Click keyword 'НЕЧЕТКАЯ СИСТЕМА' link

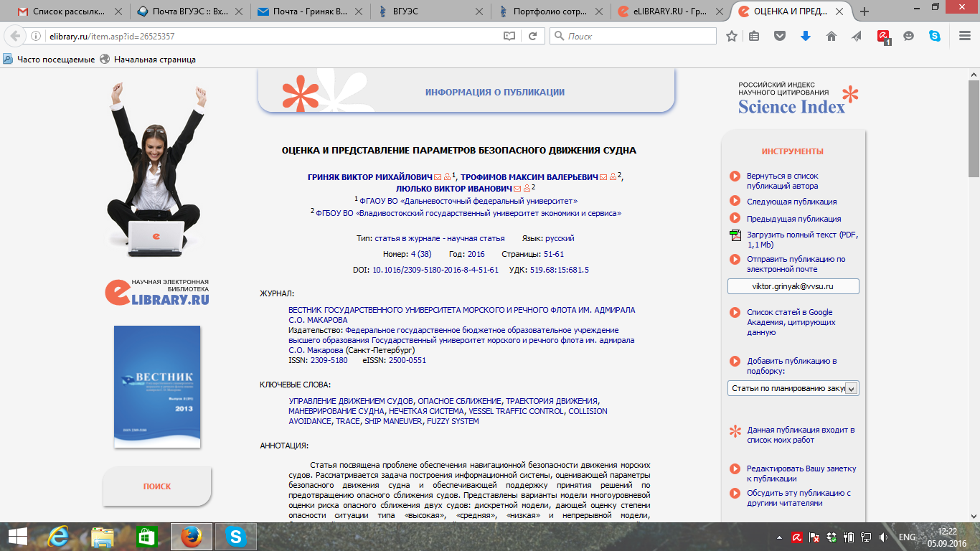click(427, 411)
